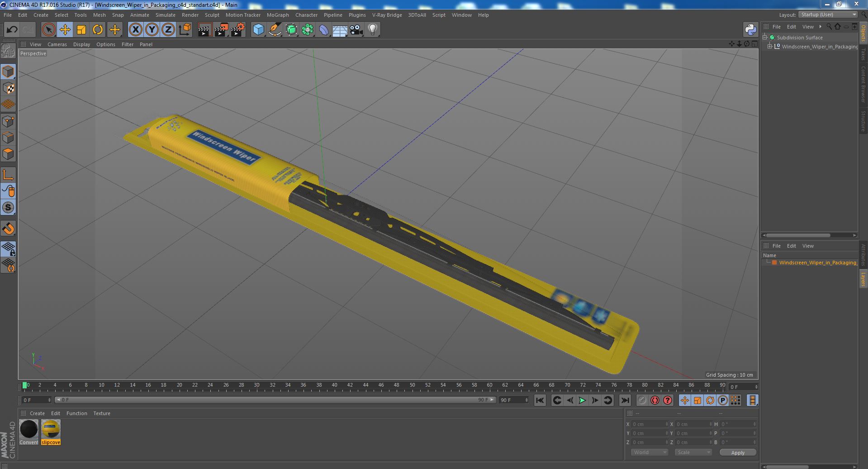Open V-Ray Bridge menu
The width and height of the screenshot is (868, 469).
click(387, 15)
